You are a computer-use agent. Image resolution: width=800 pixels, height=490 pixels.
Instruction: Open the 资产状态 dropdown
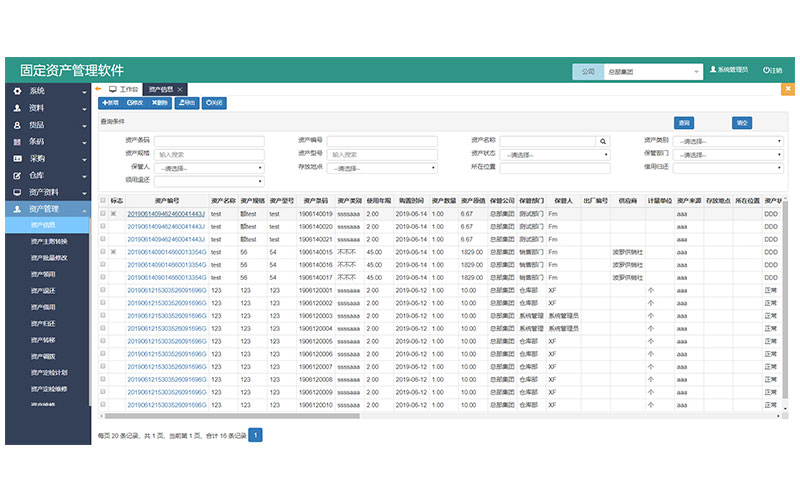(555, 155)
